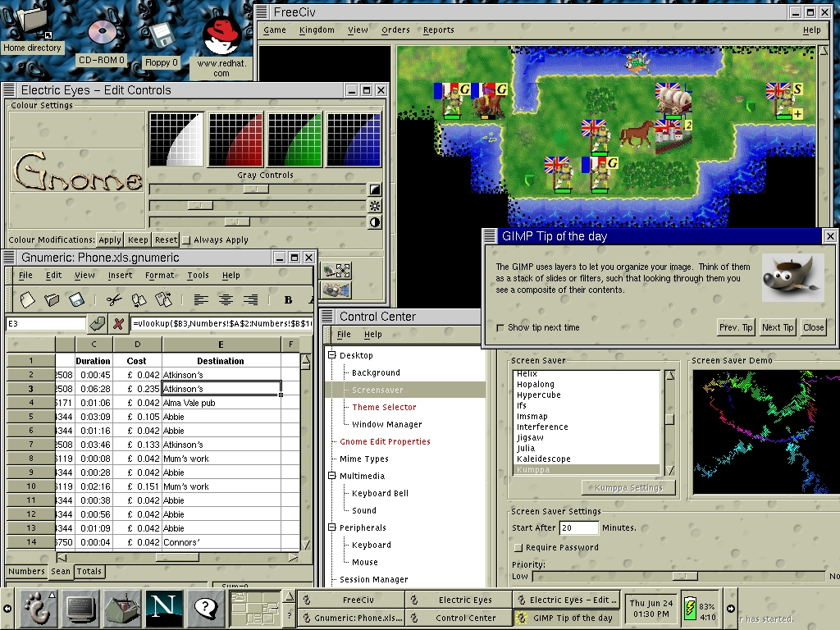Collapse the Desktop tree node

pos(332,356)
